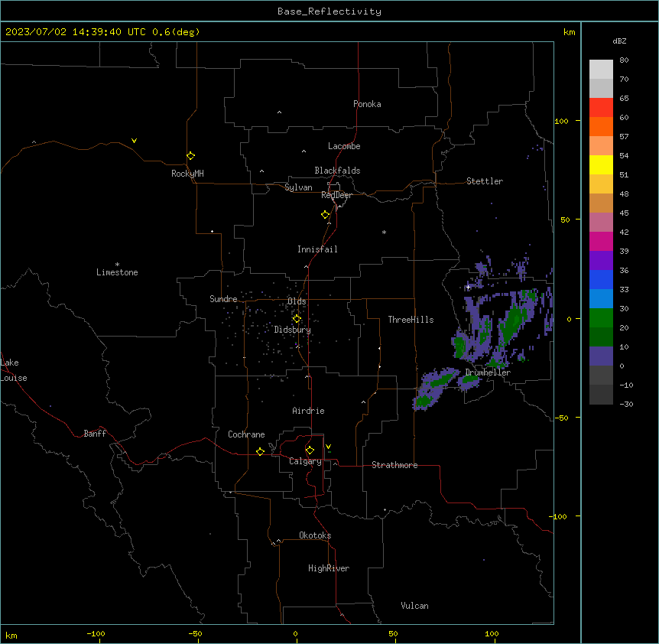This screenshot has height=644, width=659.
Task: Select the Calgary label
Action: tap(306, 461)
